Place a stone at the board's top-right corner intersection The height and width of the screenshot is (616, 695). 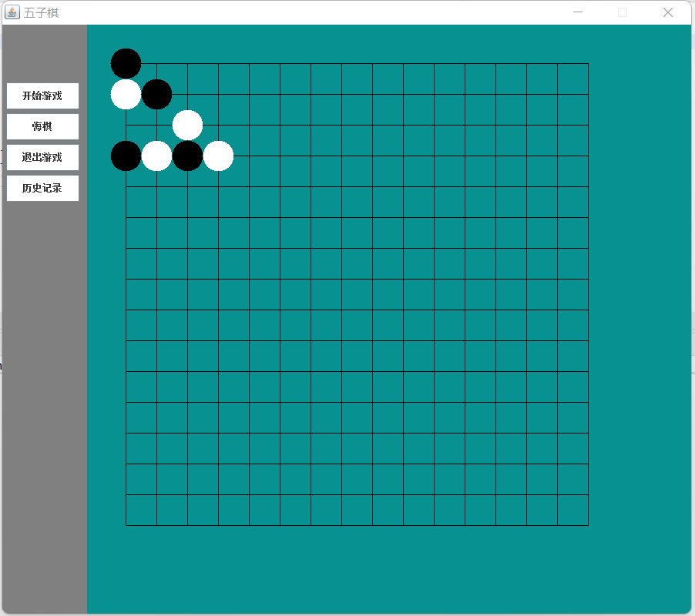click(588, 63)
